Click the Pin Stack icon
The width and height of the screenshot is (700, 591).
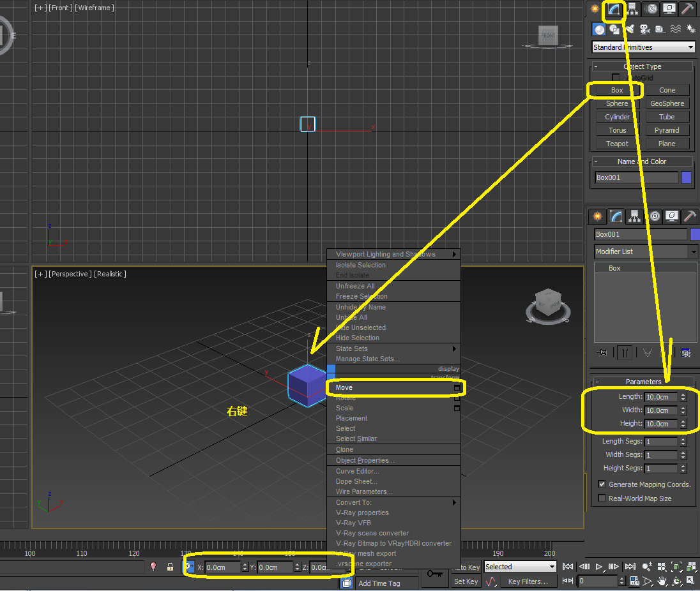(x=601, y=352)
